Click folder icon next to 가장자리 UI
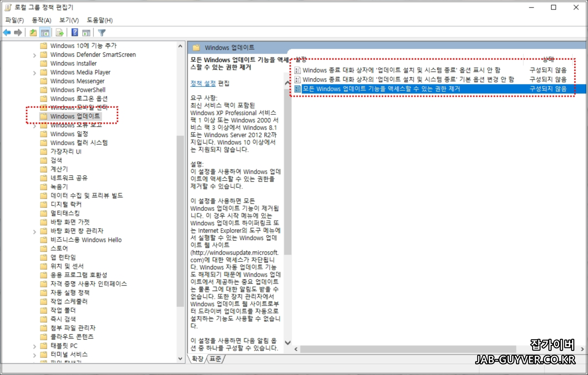The image size is (588, 375). [x=43, y=151]
